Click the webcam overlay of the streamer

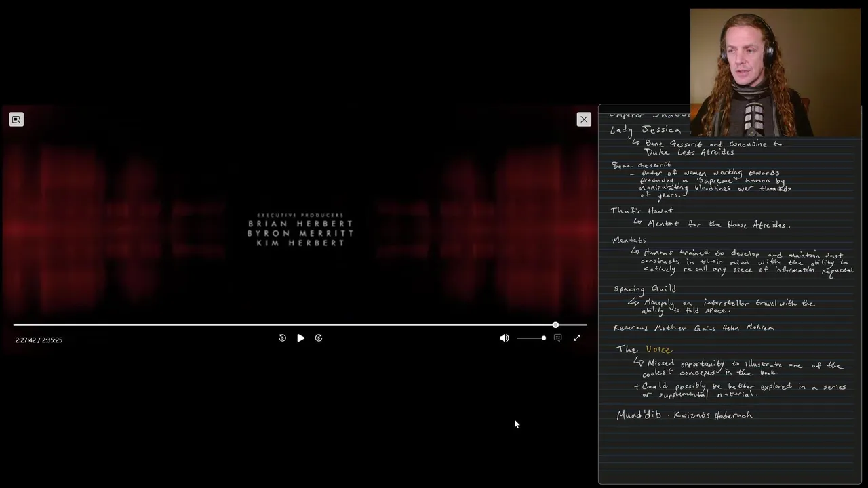click(x=775, y=73)
